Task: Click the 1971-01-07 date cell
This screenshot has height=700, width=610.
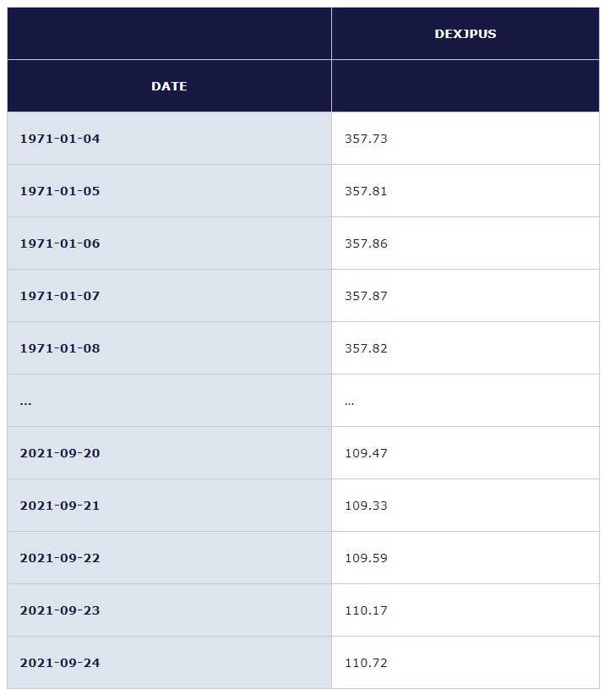Action: tap(60, 296)
